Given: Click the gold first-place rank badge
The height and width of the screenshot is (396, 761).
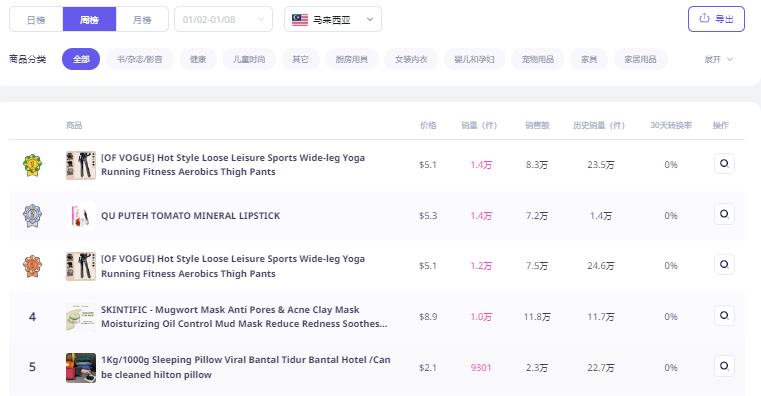Looking at the screenshot, I should [33, 165].
